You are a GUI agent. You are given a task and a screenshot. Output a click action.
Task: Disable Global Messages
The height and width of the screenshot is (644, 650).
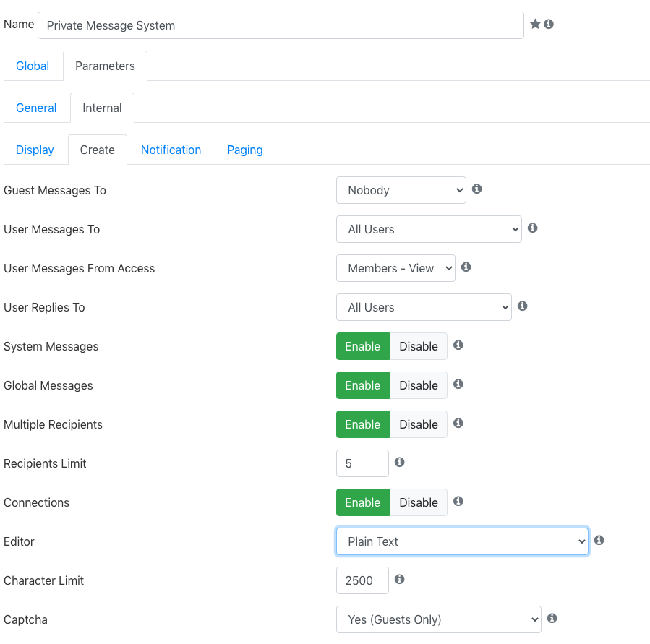(x=419, y=385)
